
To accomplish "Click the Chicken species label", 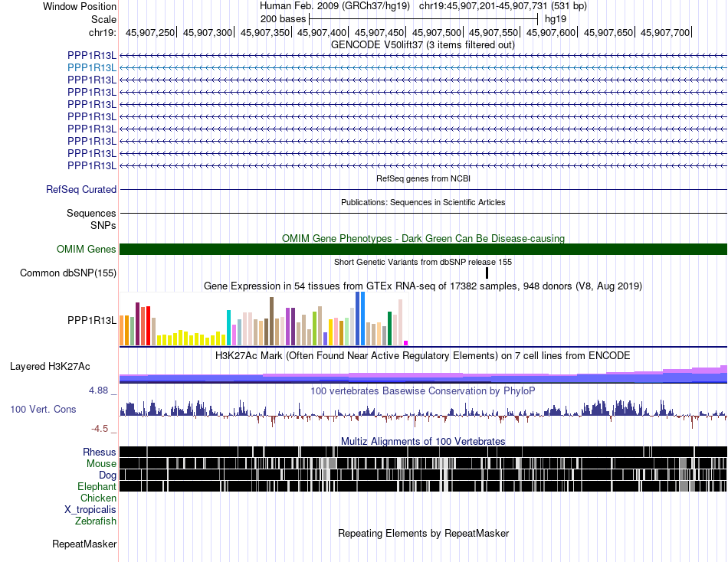I will point(98,498).
